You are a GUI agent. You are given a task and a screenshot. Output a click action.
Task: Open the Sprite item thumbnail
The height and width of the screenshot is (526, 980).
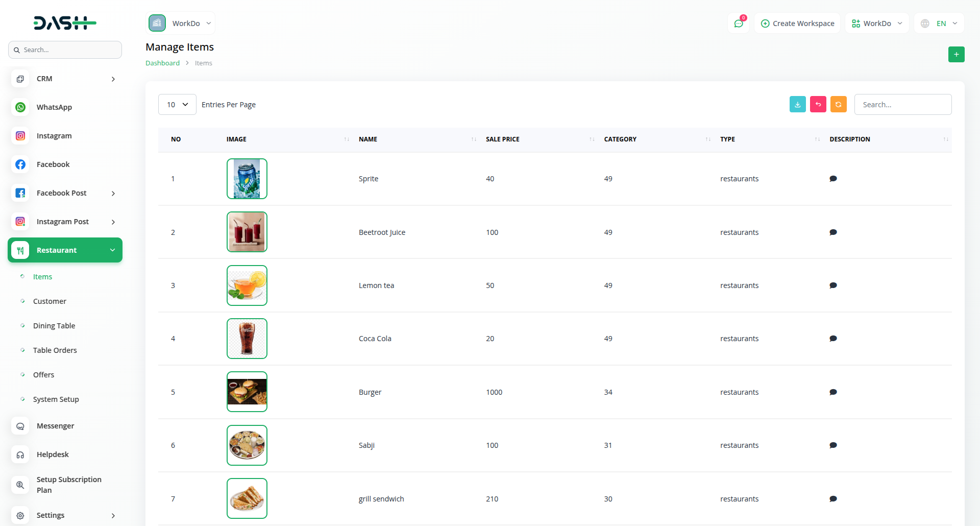[x=247, y=179]
